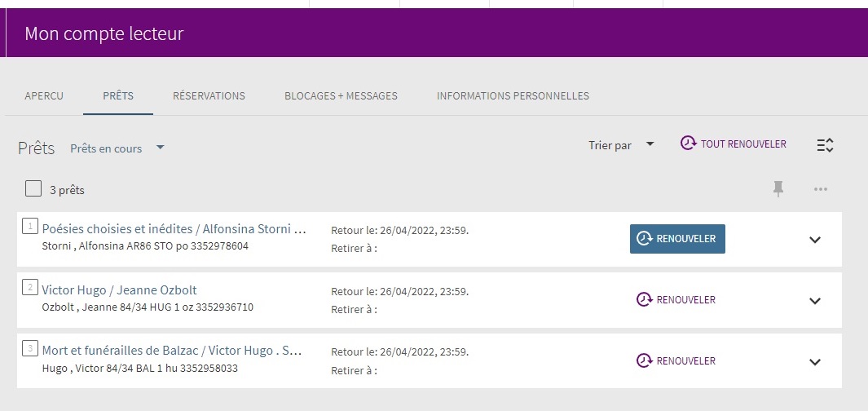
Task: Expand details of the Poésies choisies loan
Action: [x=814, y=240]
